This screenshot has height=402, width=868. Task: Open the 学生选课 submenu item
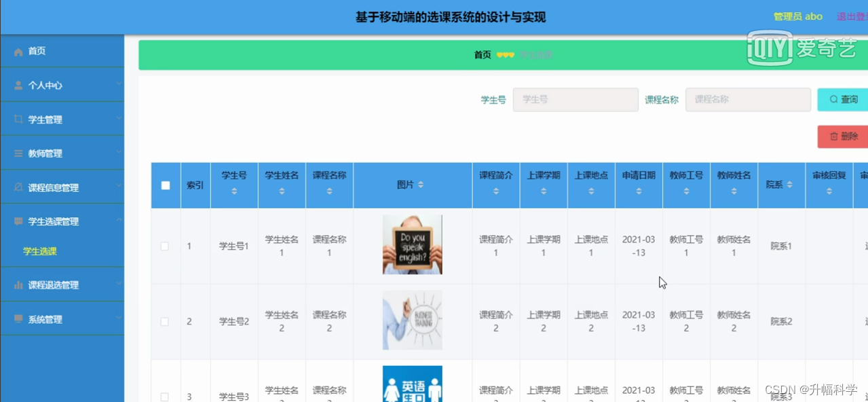(39, 250)
